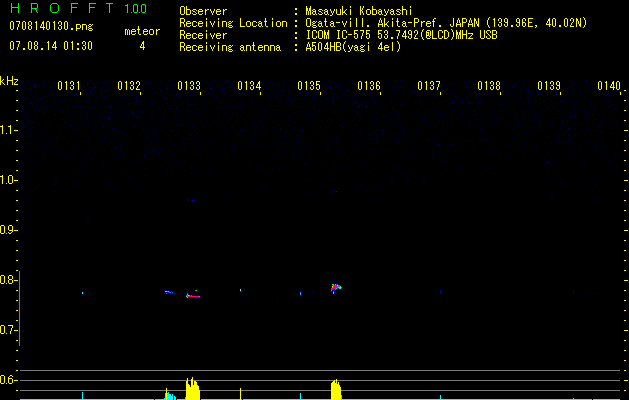Screen dimensions: 629x400
Task: Click the 1.1 kHz frequency tick label
Action: [x=7, y=130]
